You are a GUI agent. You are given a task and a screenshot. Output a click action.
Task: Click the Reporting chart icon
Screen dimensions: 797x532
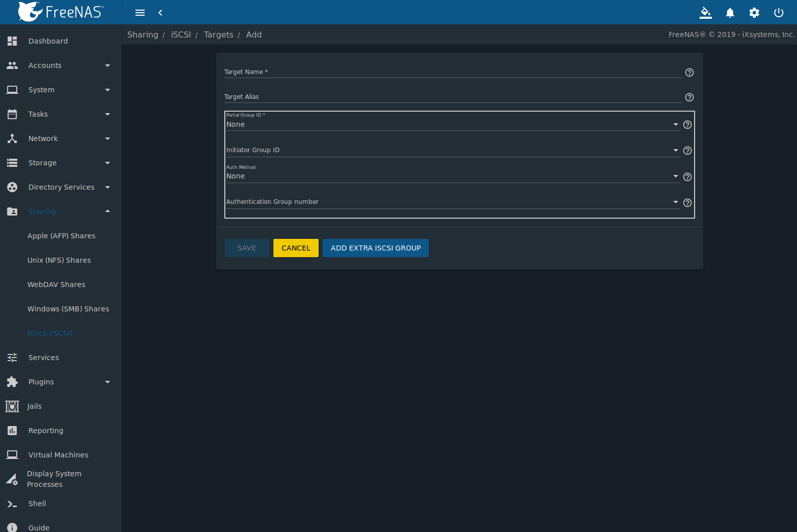coord(12,431)
